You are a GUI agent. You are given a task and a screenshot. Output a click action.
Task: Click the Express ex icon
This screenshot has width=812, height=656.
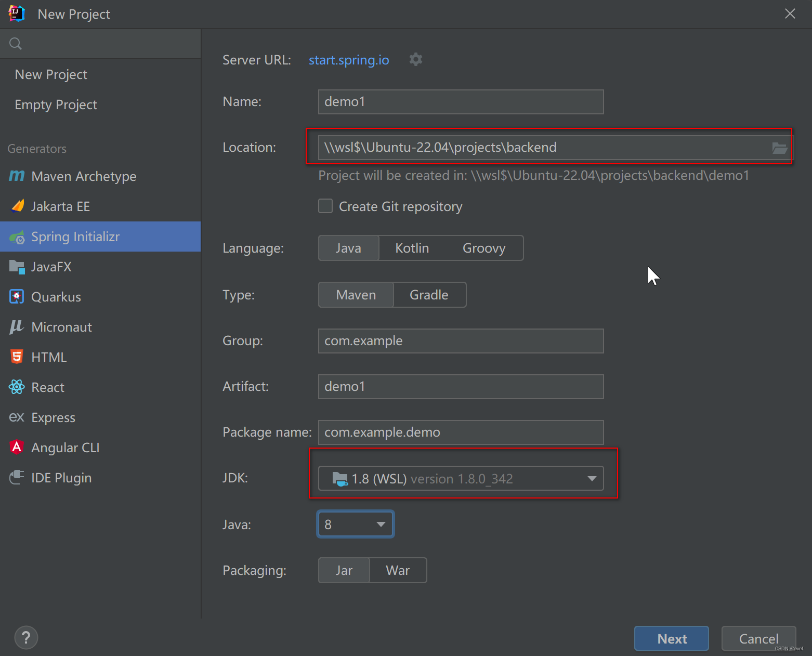pos(17,417)
